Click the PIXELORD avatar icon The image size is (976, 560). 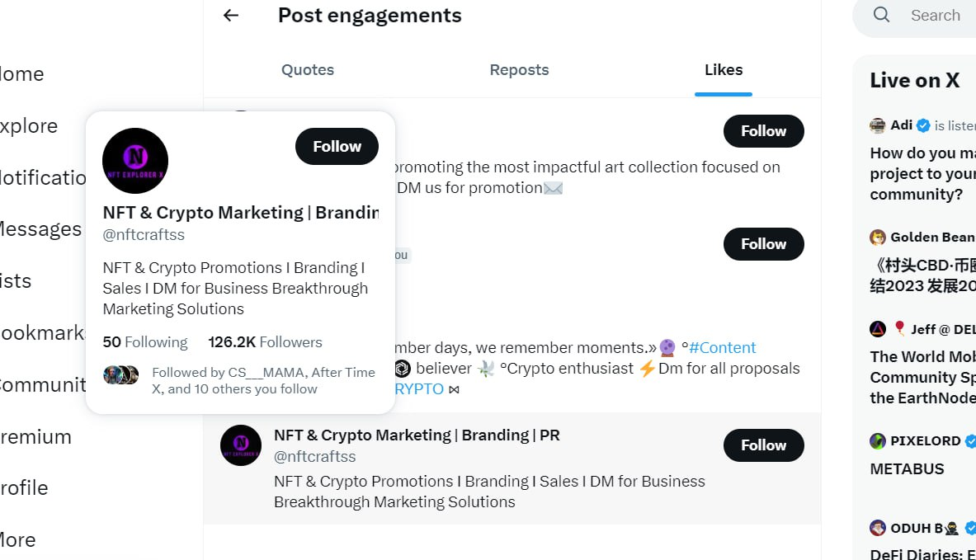coord(878,441)
